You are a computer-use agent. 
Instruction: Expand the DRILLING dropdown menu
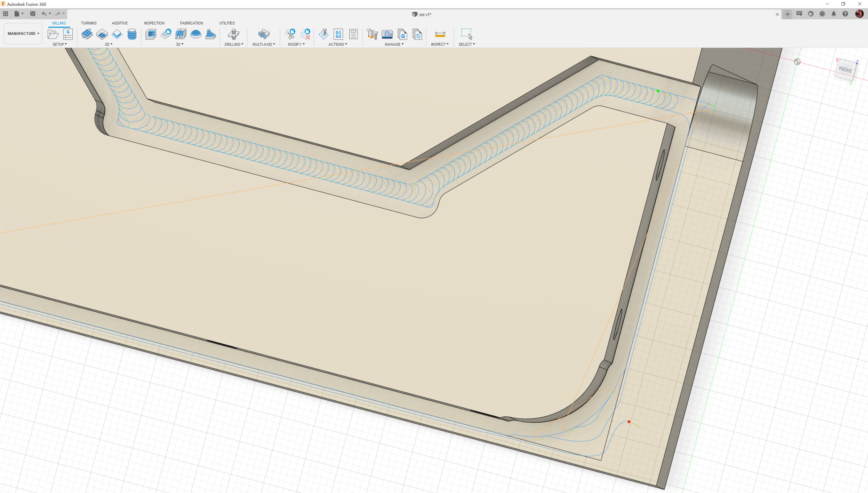234,44
